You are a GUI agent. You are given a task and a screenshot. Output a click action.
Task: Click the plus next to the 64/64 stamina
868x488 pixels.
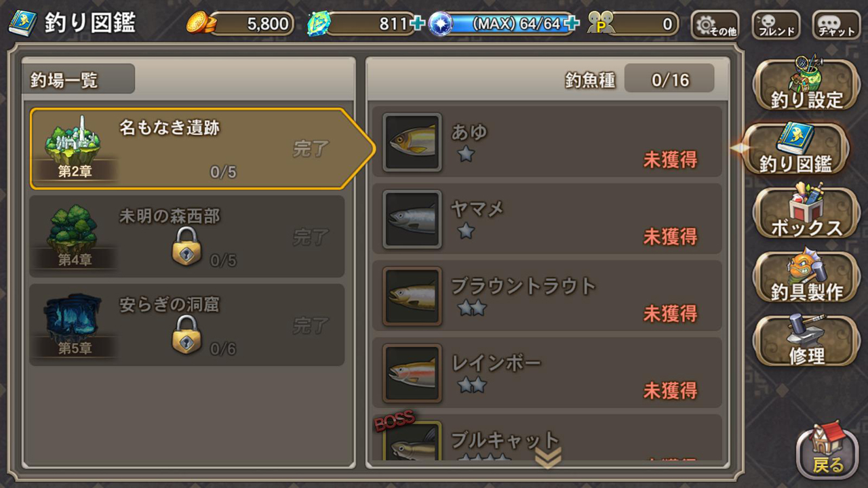tap(572, 24)
